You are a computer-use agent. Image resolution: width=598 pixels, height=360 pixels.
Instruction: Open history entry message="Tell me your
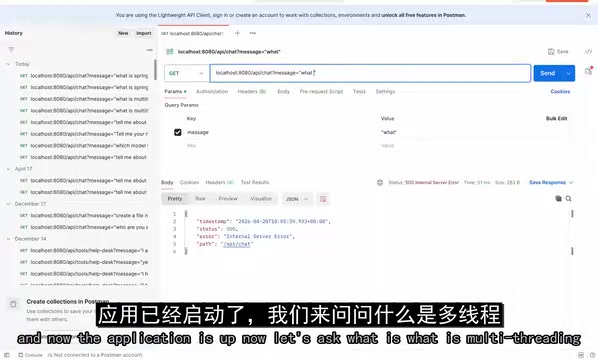pos(84,134)
